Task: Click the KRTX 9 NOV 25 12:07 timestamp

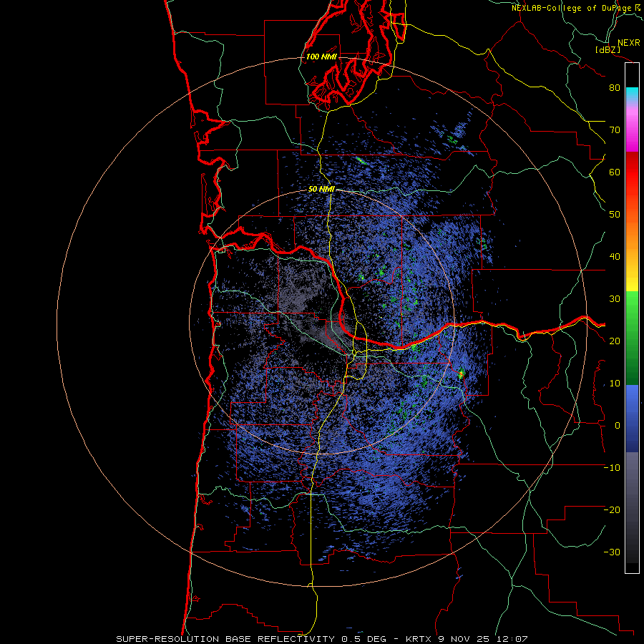Action: 467,639
